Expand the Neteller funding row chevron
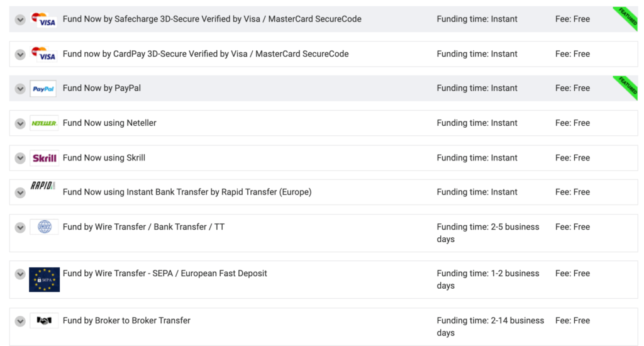 pyautogui.click(x=20, y=123)
